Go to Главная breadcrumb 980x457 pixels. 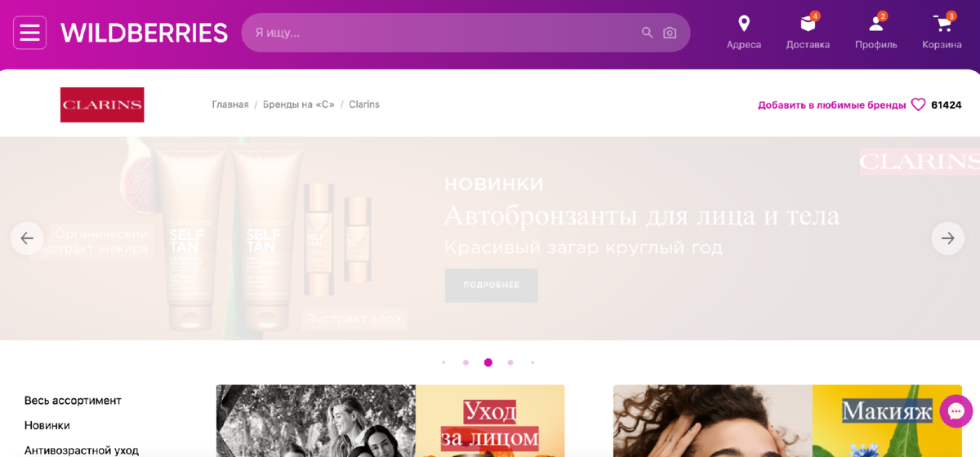[x=230, y=104]
